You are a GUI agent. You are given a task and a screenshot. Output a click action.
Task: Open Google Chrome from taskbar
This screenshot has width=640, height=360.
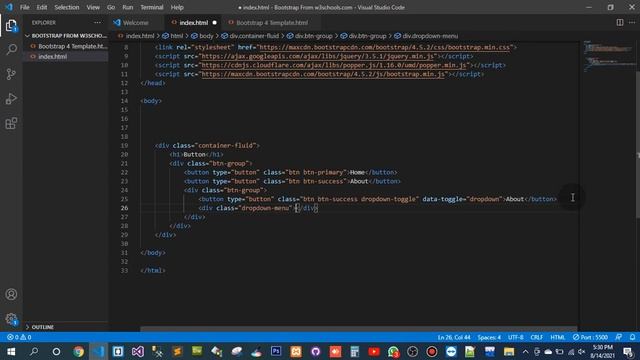point(78,351)
